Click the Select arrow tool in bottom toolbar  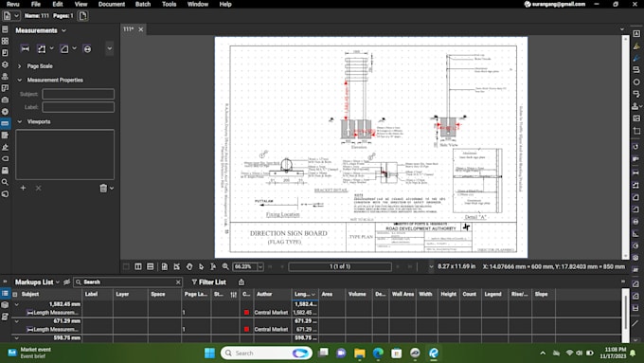tap(201, 266)
